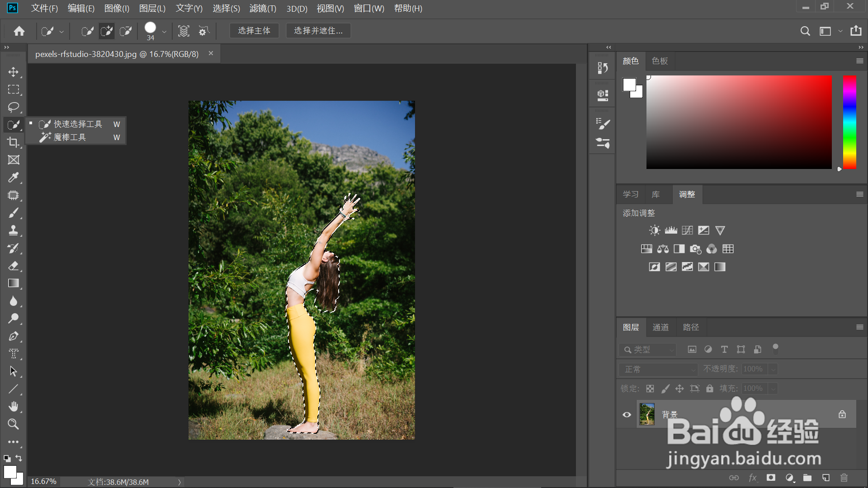Toggle Background layer visibility eye
Image resolution: width=868 pixels, height=488 pixels.
point(627,414)
